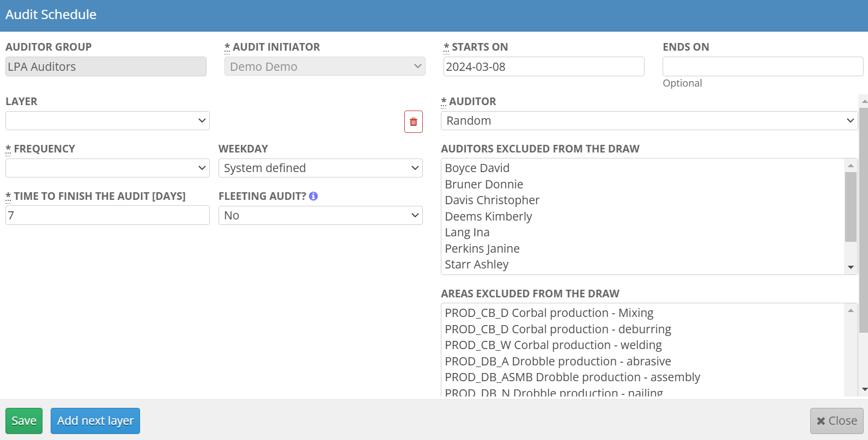Click the Time to finish audit field
The height and width of the screenshot is (440, 868).
pyautogui.click(x=107, y=216)
